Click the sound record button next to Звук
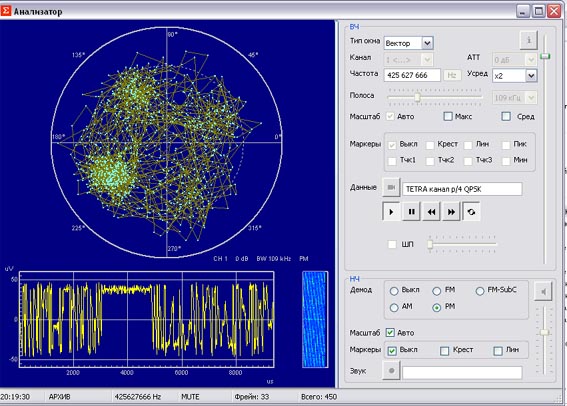567x406 pixels. click(x=391, y=371)
